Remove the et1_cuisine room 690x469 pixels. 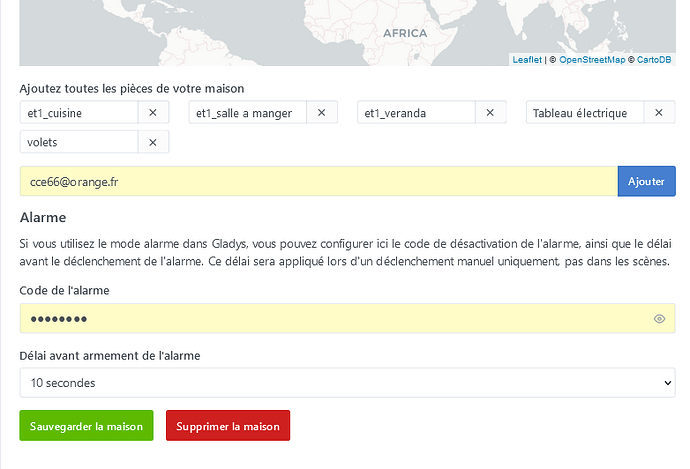click(153, 113)
